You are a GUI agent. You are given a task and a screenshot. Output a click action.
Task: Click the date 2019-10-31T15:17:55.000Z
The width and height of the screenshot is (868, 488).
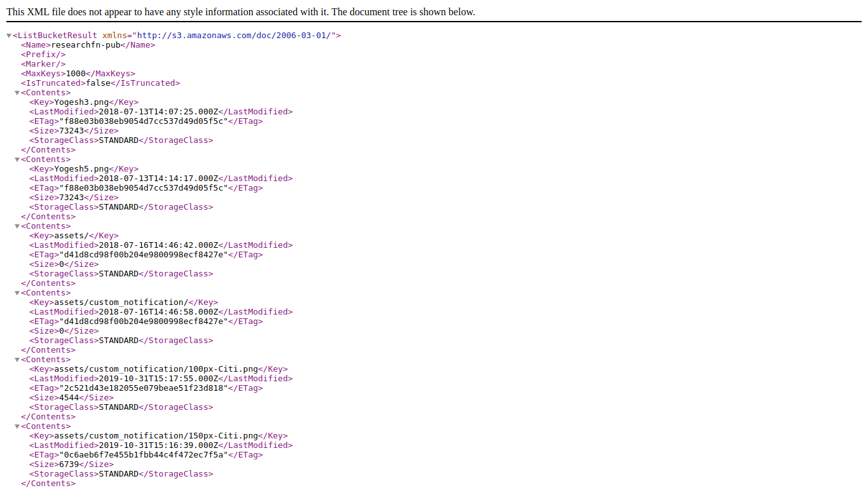pos(158,379)
